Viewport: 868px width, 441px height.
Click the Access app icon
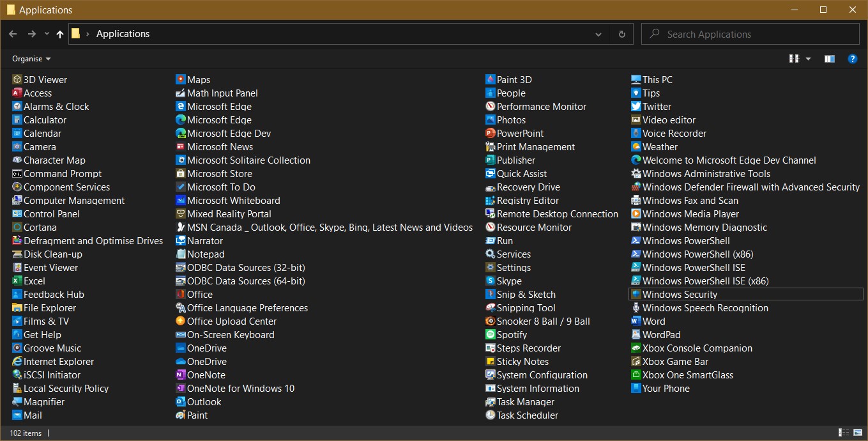point(17,93)
